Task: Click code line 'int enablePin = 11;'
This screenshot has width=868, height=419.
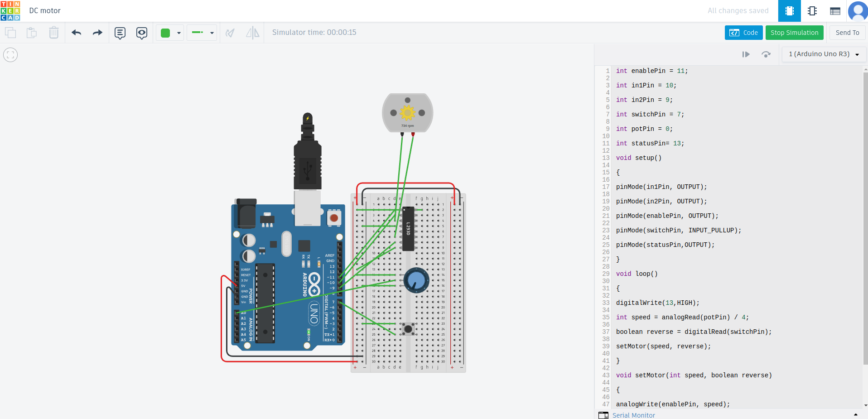Action: pyautogui.click(x=652, y=71)
